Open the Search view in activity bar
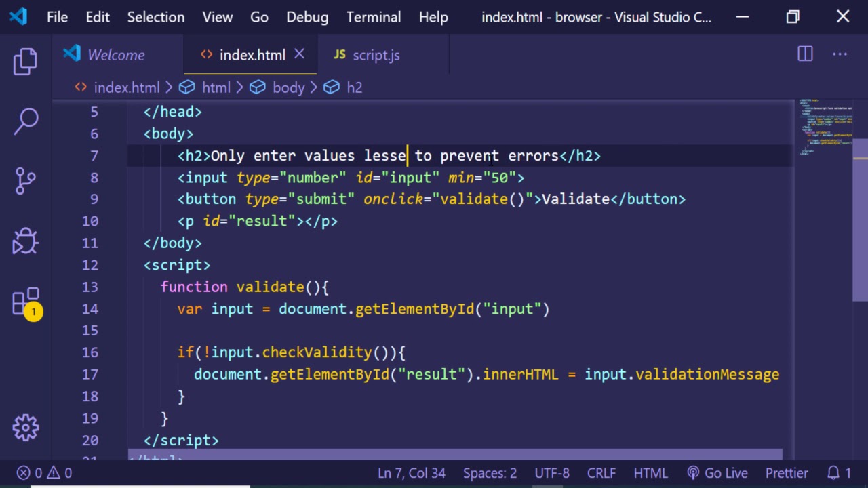Screen dimensions: 868x488 click(x=26, y=121)
